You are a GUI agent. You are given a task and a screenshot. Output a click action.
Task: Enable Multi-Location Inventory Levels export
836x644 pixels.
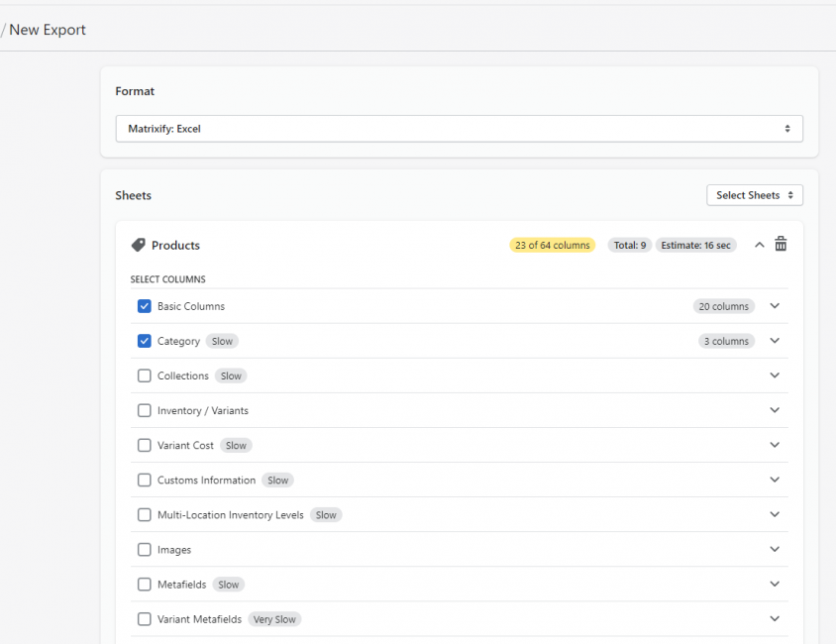pyautogui.click(x=144, y=514)
